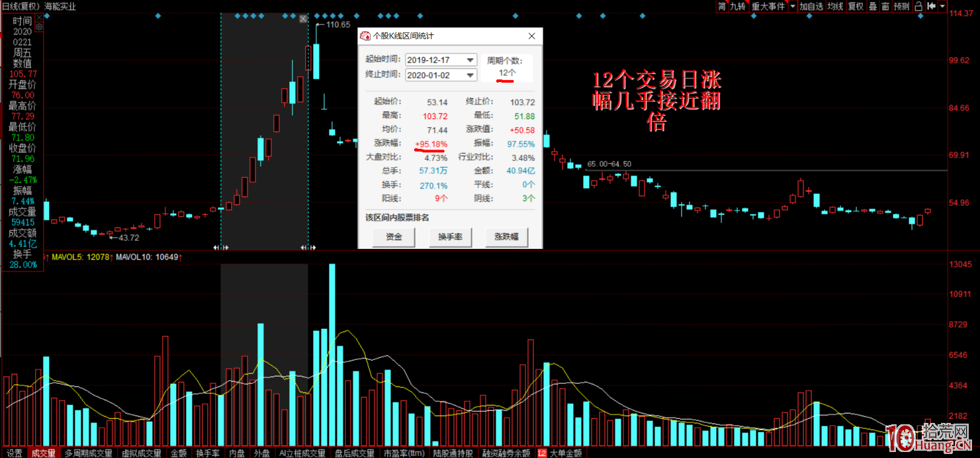
Task: Click the 叠 overlay comparison icon
Action: point(873,7)
